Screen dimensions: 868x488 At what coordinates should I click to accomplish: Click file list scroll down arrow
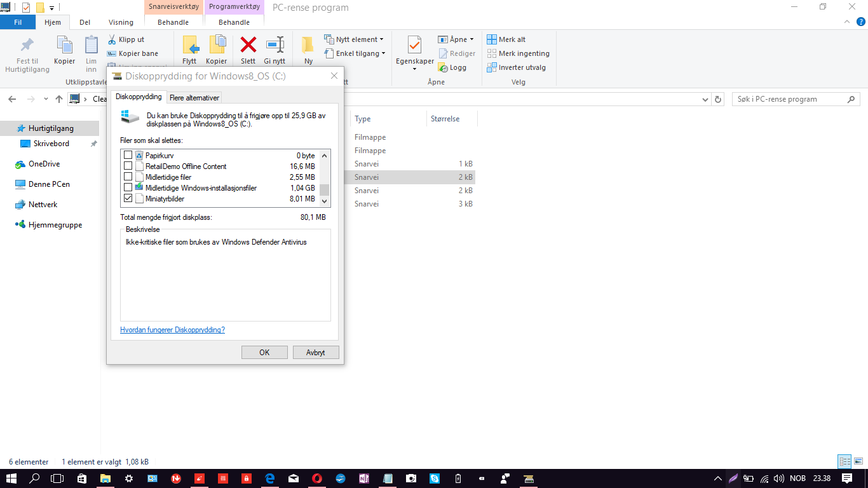325,201
